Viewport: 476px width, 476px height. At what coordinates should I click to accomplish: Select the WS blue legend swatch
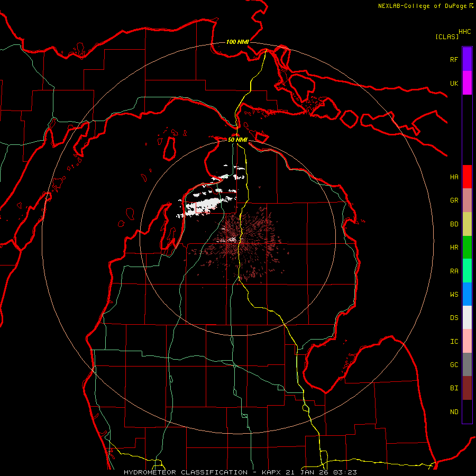tap(467, 294)
